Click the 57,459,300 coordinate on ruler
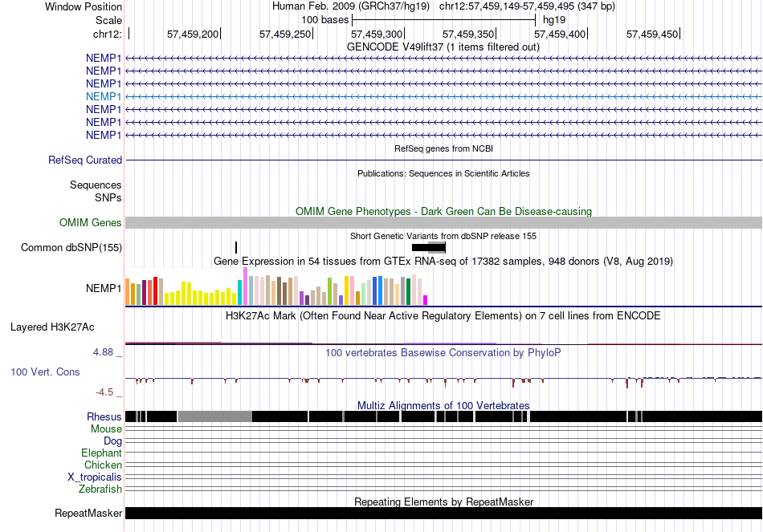Screen dimensions: 763x532 click(377, 34)
